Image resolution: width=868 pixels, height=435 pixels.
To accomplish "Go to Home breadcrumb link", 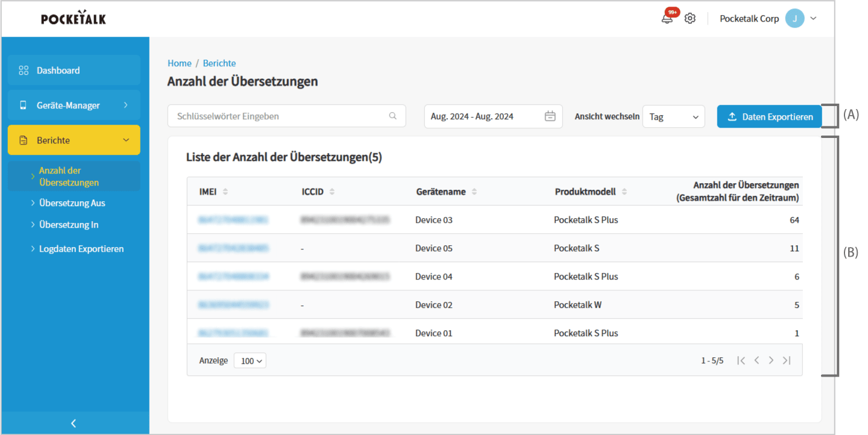I will tap(180, 63).
